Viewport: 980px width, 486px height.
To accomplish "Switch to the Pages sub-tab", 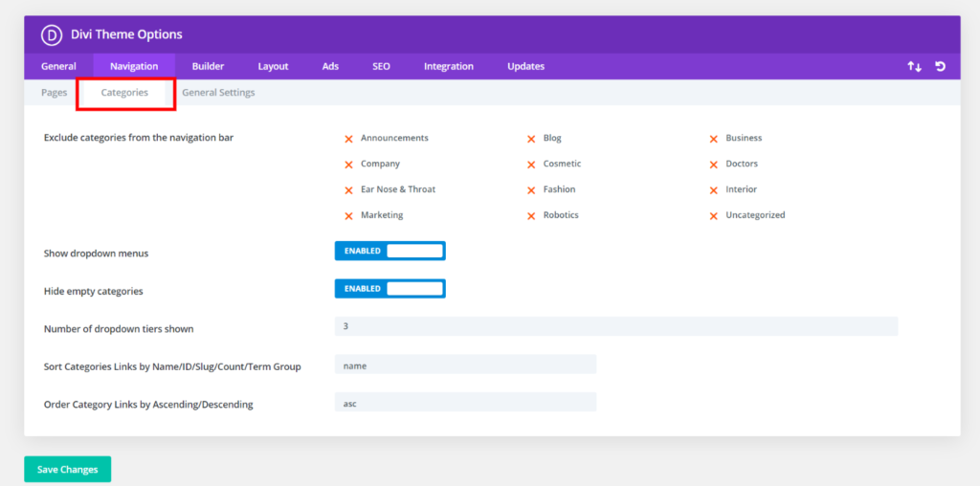I will point(55,93).
